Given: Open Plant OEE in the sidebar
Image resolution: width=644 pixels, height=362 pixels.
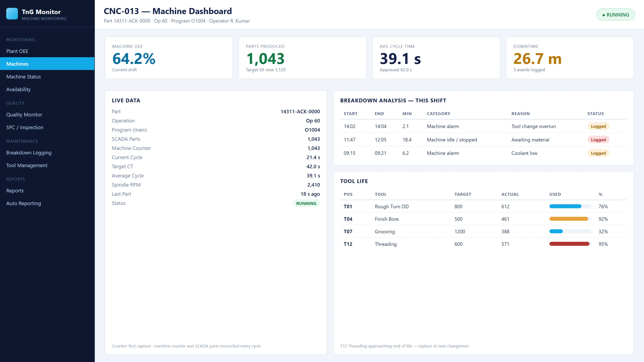Looking at the screenshot, I should point(47,51).
